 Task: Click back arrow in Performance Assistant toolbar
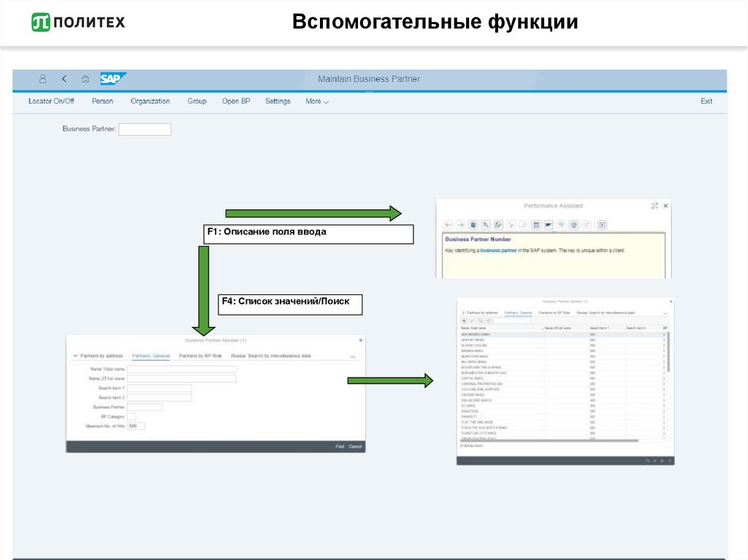click(449, 225)
